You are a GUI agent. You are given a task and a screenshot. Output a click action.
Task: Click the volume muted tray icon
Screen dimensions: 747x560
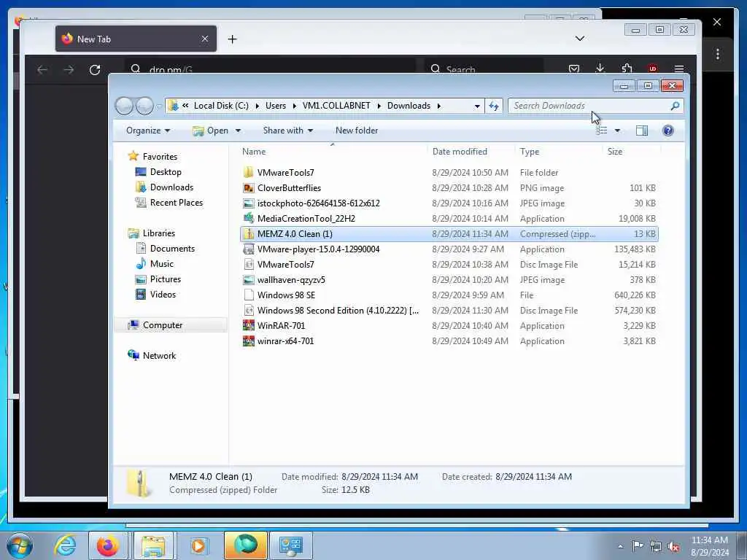click(x=673, y=546)
